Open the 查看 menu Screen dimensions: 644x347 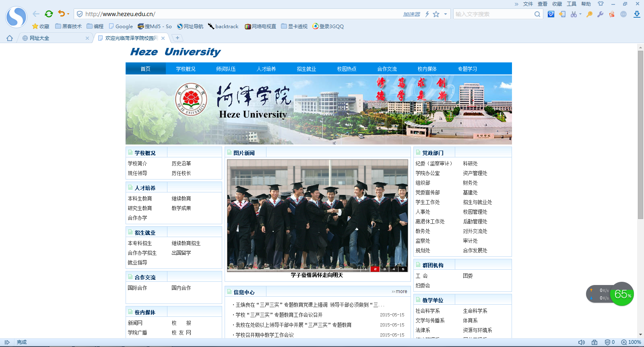pos(543,4)
